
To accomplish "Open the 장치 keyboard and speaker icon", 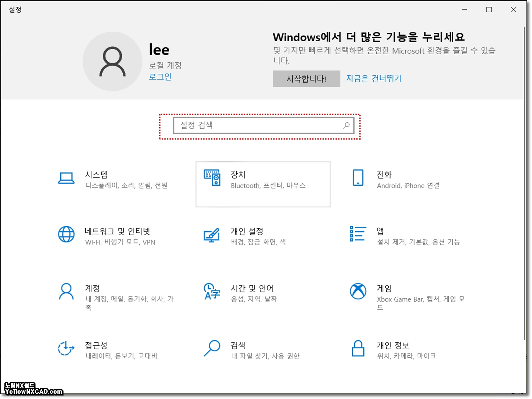I will coord(212,177).
